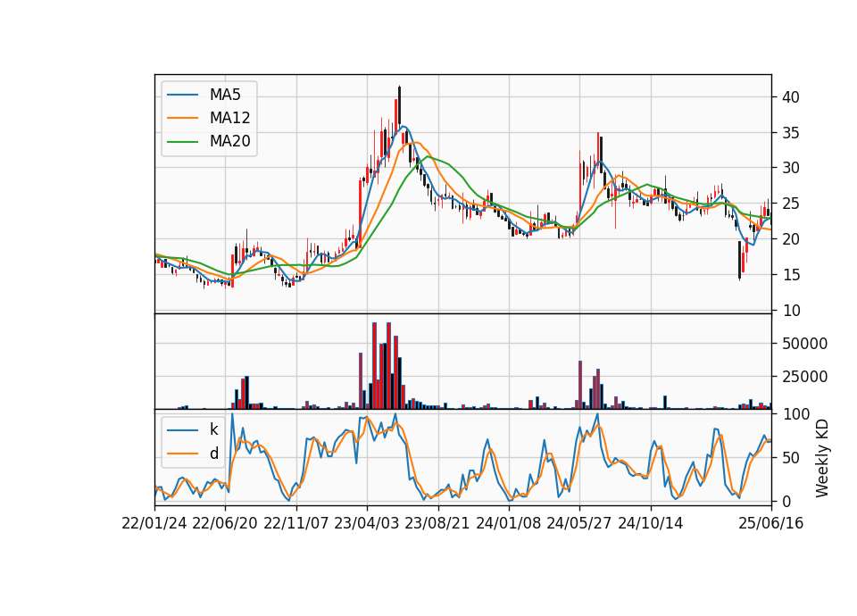Click the MA5 legend label
857x616 pixels.
[225, 95]
